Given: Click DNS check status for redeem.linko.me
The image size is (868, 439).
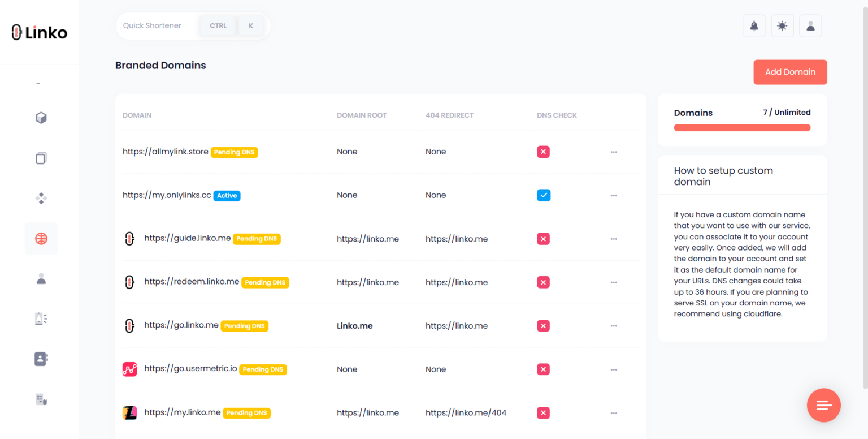Looking at the screenshot, I should [x=544, y=282].
